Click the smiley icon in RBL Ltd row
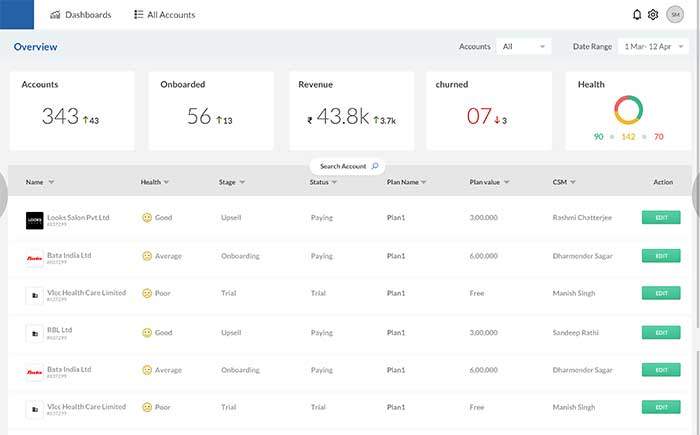Viewport: 700px width, 435px height. [147, 333]
